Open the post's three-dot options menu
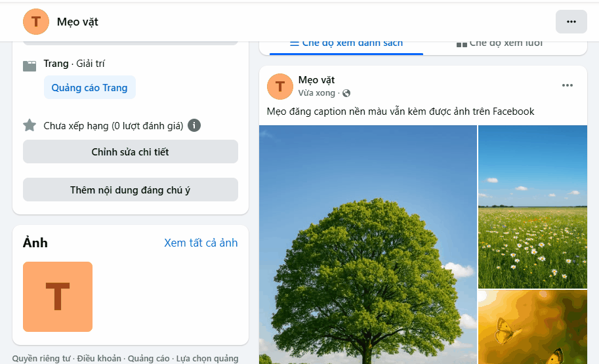 pos(568,85)
